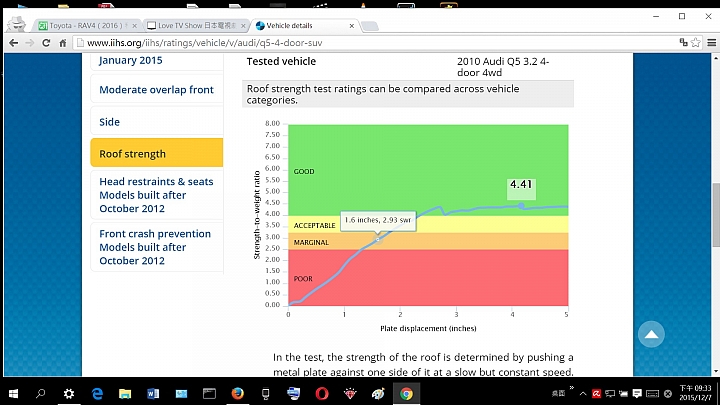The image size is (720, 405).
Task: Open a new browser tab
Action: (x=370, y=26)
